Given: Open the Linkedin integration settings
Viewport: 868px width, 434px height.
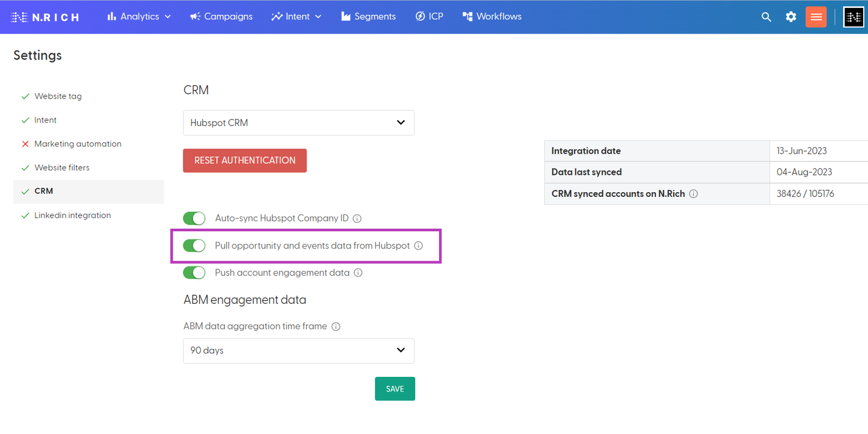Looking at the screenshot, I should click(73, 215).
